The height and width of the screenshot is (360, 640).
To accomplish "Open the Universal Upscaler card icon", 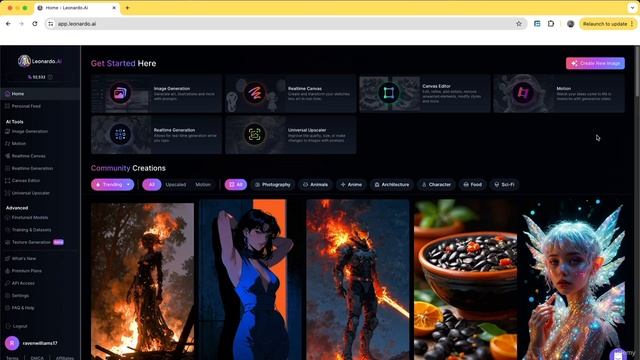I will click(x=255, y=134).
